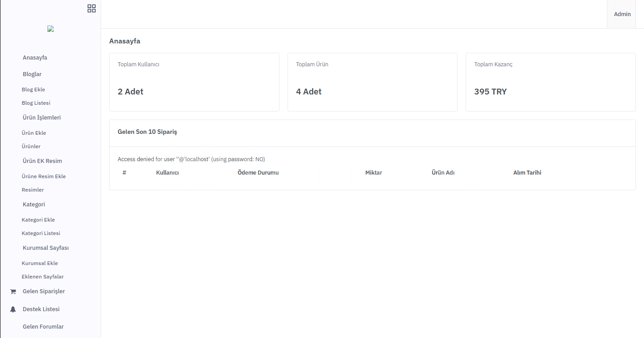This screenshot has height=338, width=644.
Task: Click the '#' column header
Action: point(124,173)
